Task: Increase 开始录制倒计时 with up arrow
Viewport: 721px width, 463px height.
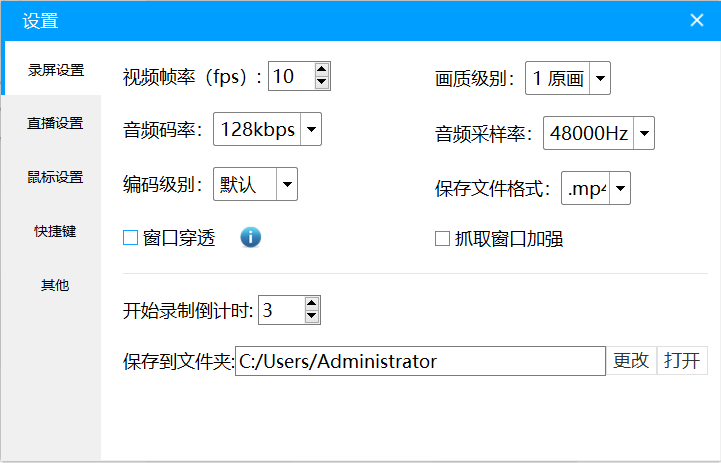Action: click(311, 303)
